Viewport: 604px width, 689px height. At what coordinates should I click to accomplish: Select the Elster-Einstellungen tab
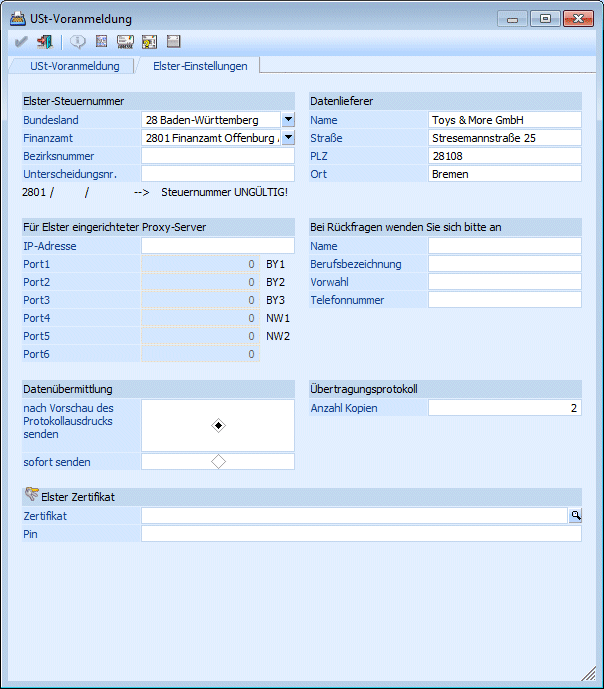200,66
